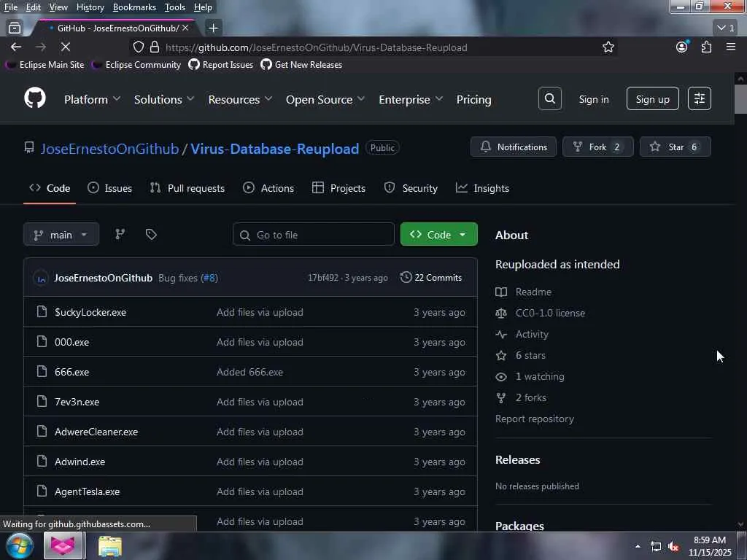This screenshot has width=747, height=560.
Task: View branches via the branch icon
Action: coord(120,234)
